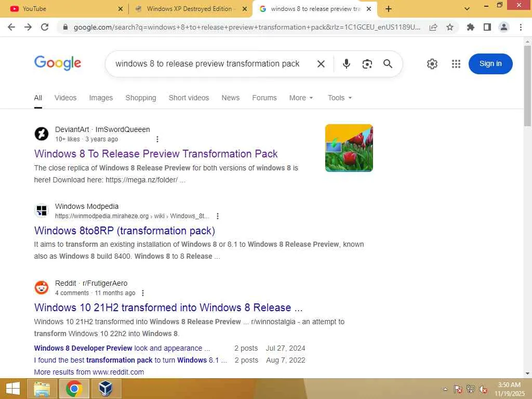Open More results from www.reddit.com
Image resolution: width=532 pixels, height=399 pixels.
(89, 372)
